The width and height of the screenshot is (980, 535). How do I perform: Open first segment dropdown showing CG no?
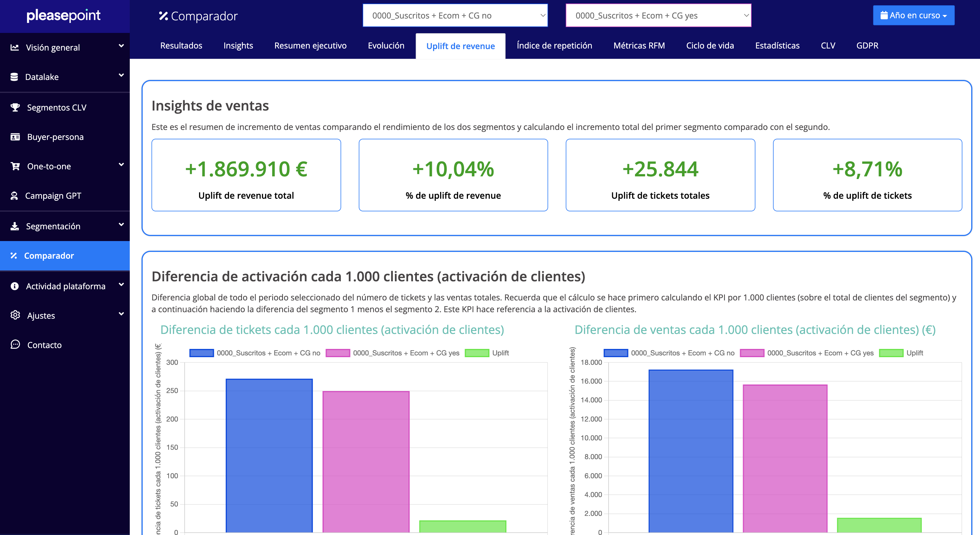(x=455, y=16)
